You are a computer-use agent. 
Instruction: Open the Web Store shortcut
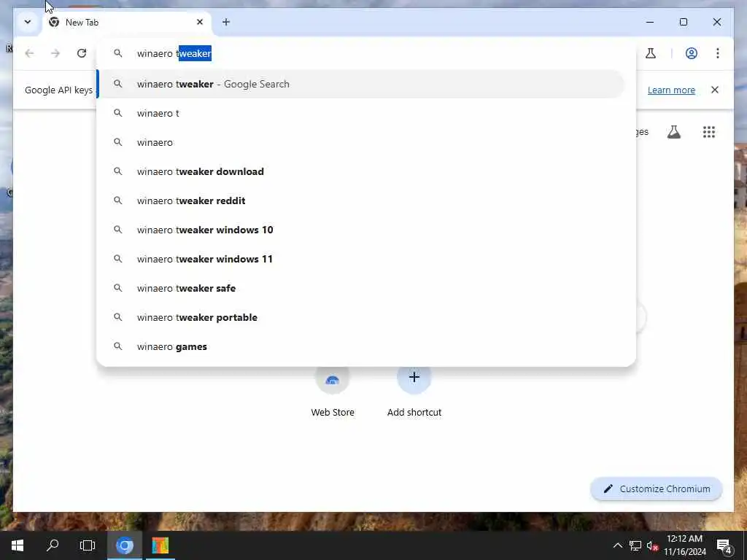click(x=333, y=391)
